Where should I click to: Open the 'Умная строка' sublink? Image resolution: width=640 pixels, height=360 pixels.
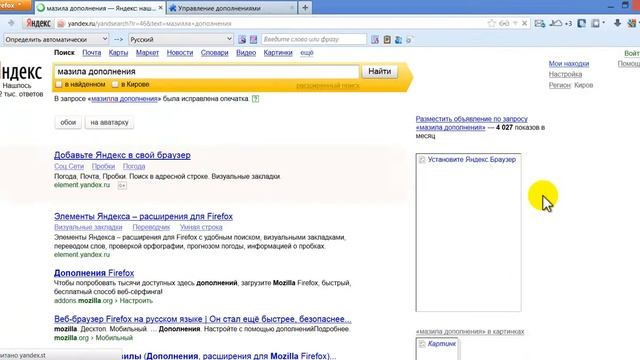click(x=201, y=227)
